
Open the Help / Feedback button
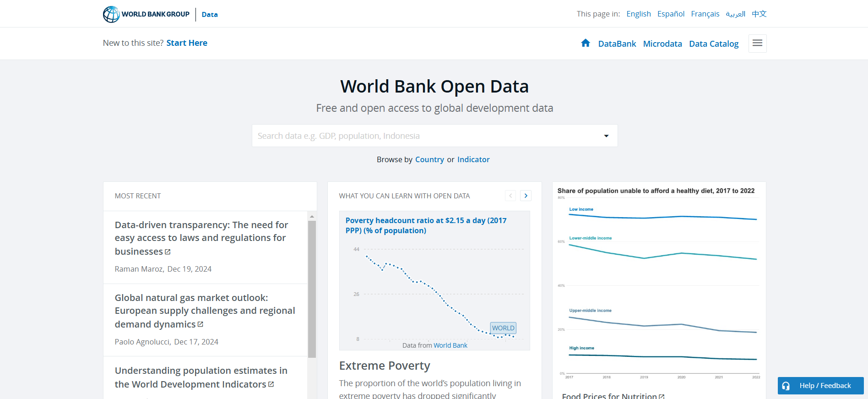821,386
